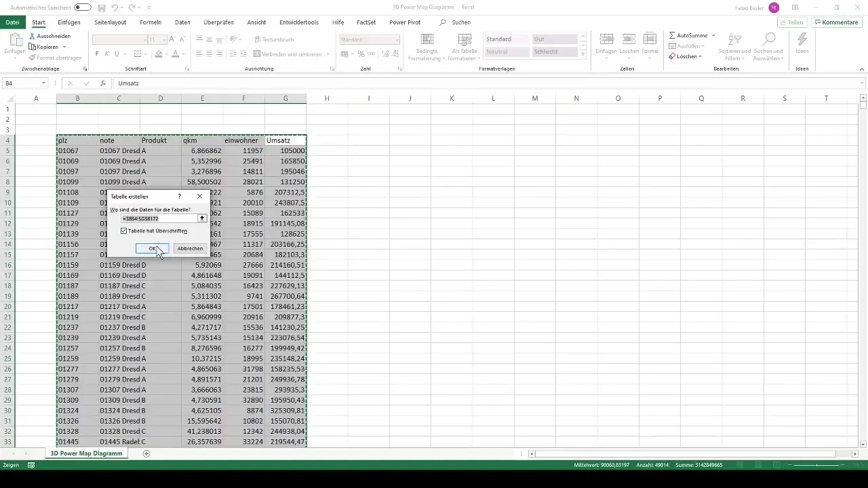Click the font color A swatch
The width and height of the screenshot is (868, 488).
click(176, 54)
